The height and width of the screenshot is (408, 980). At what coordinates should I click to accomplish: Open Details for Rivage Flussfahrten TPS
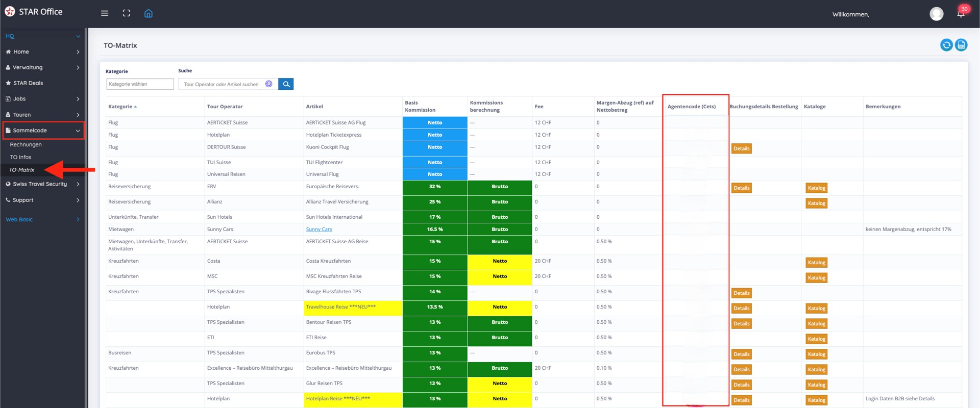741,293
